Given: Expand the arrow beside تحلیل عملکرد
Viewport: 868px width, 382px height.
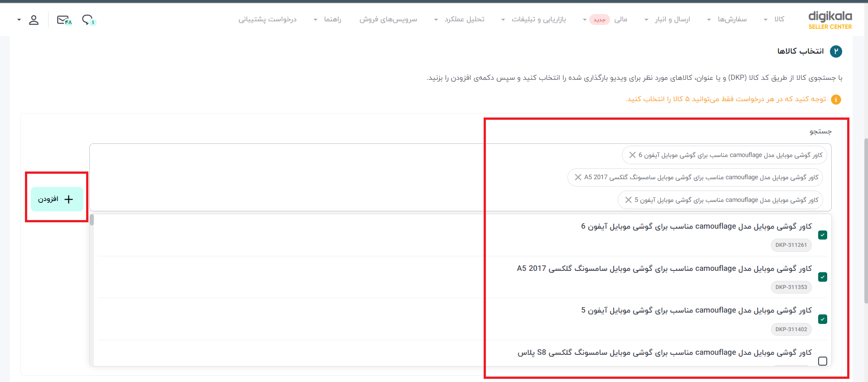Looking at the screenshot, I should tap(436, 20).
